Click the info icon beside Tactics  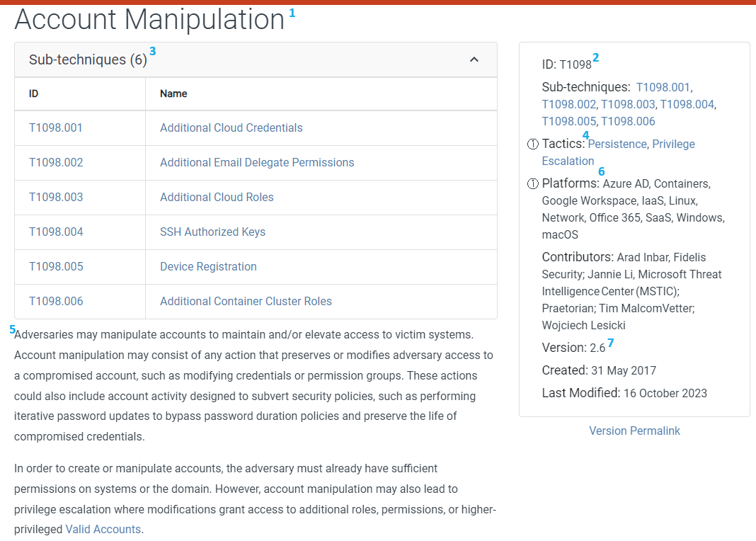[533, 144]
